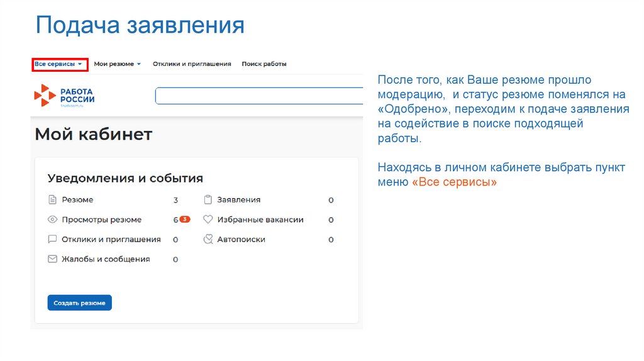Open the "Жалобы и сообщения" link

pos(106,259)
